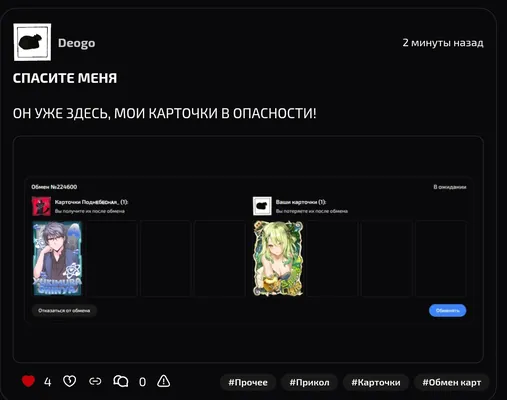This screenshot has width=507, height=400.
Task: Select the green-haired girl card thumbnail
Action: (278, 258)
